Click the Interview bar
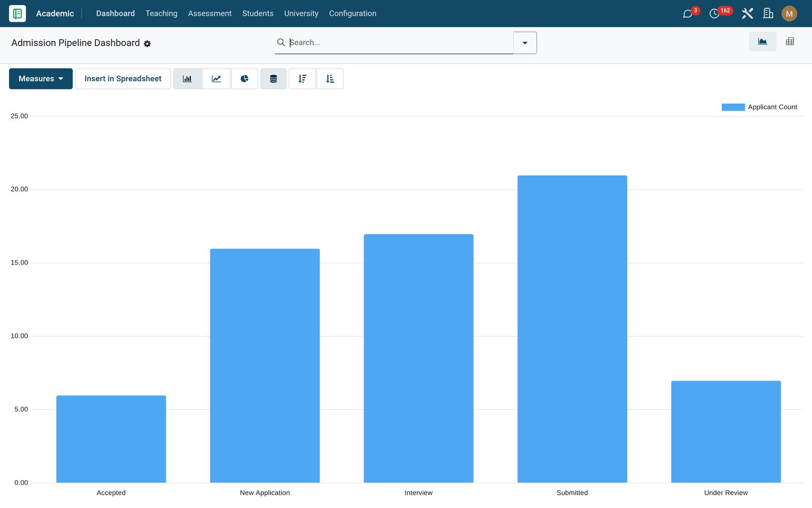Screen dimensions: 812x508 (419, 358)
